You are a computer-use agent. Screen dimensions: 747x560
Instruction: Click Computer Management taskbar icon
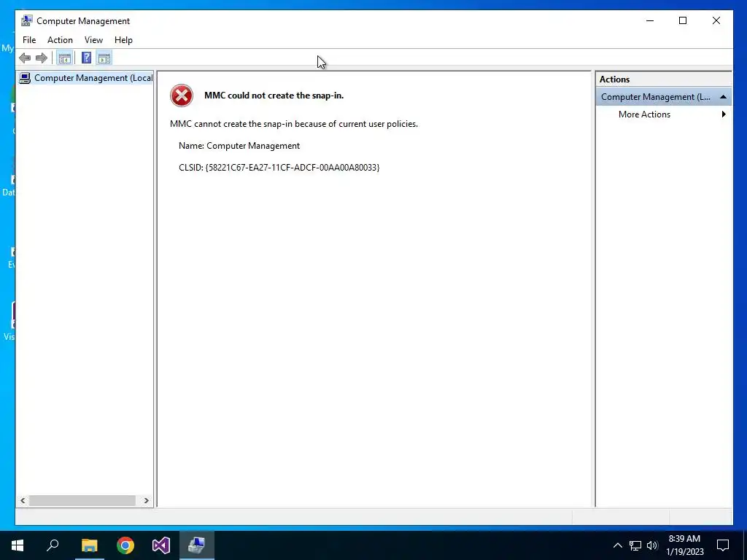tap(197, 545)
